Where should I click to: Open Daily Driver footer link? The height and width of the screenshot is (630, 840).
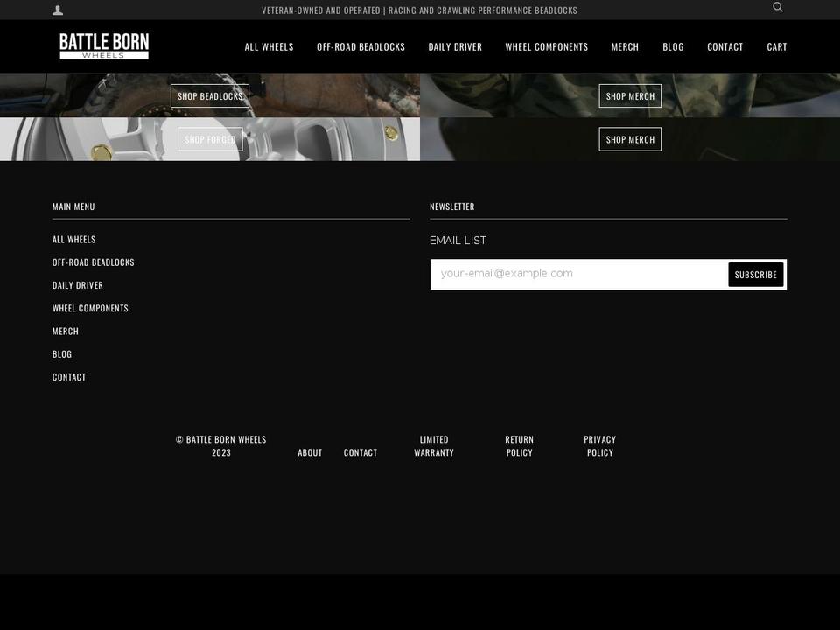78,285
